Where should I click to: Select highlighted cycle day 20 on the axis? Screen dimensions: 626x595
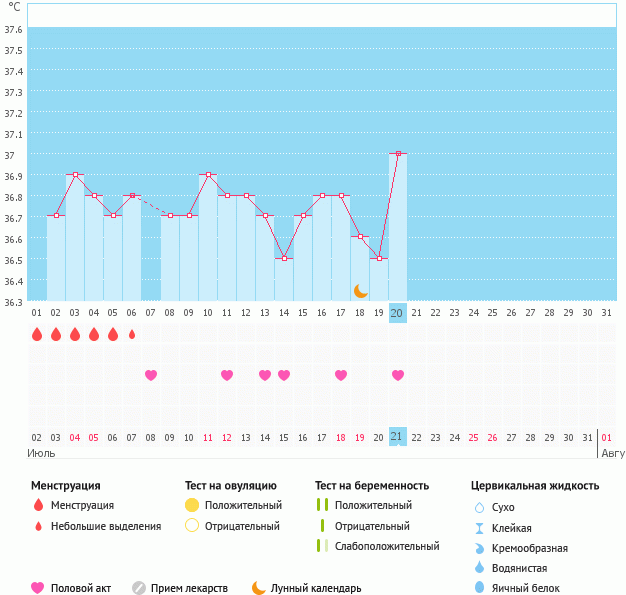(397, 313)
